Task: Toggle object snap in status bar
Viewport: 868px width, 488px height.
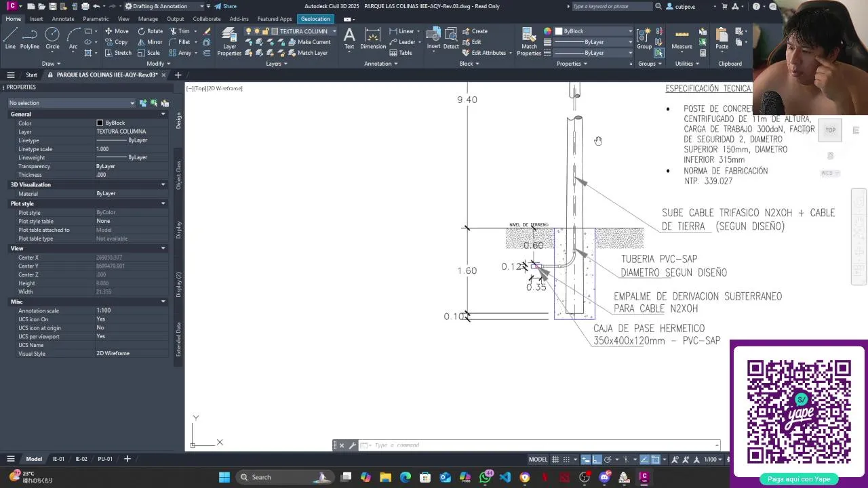Action: (655, 460)
